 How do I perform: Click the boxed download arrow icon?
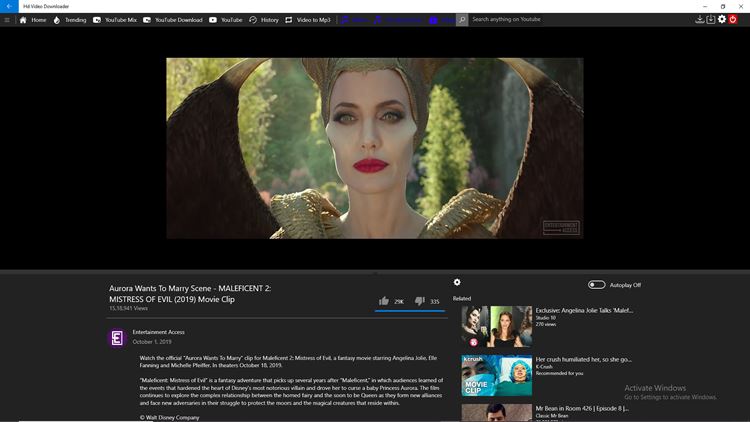711,20
